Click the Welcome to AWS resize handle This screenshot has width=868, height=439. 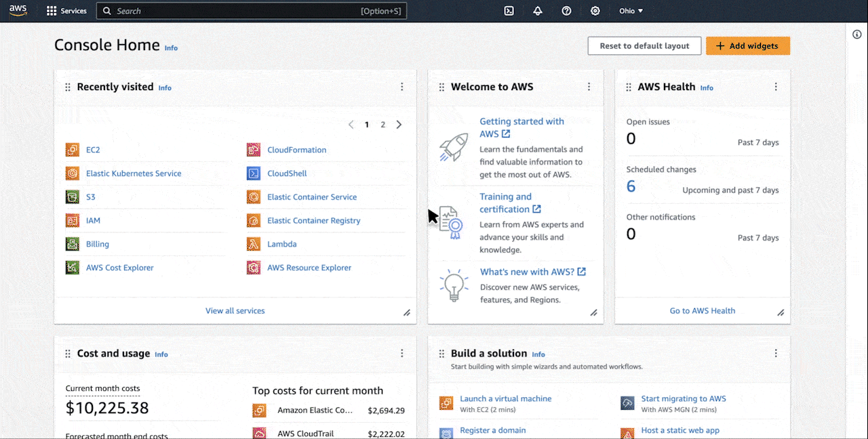point(593,313)
